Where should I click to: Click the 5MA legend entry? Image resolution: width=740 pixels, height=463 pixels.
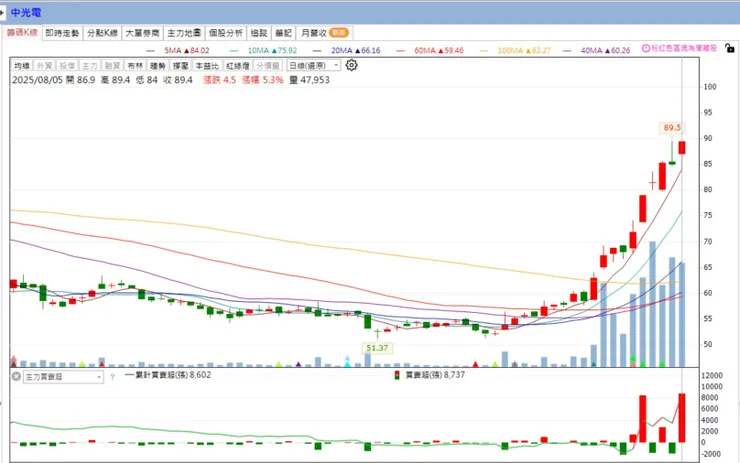tap(178, 51)
